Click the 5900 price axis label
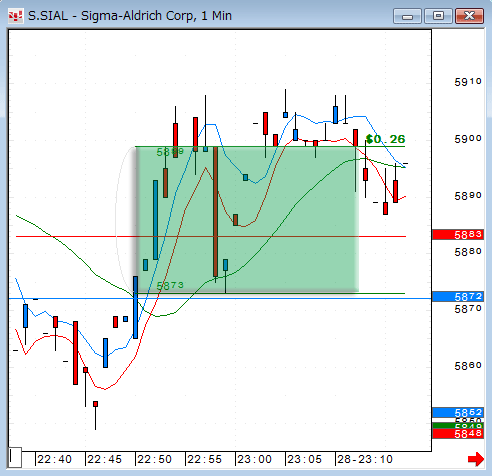This screenshot has width=492, height=476. click(x=468, y=139)
